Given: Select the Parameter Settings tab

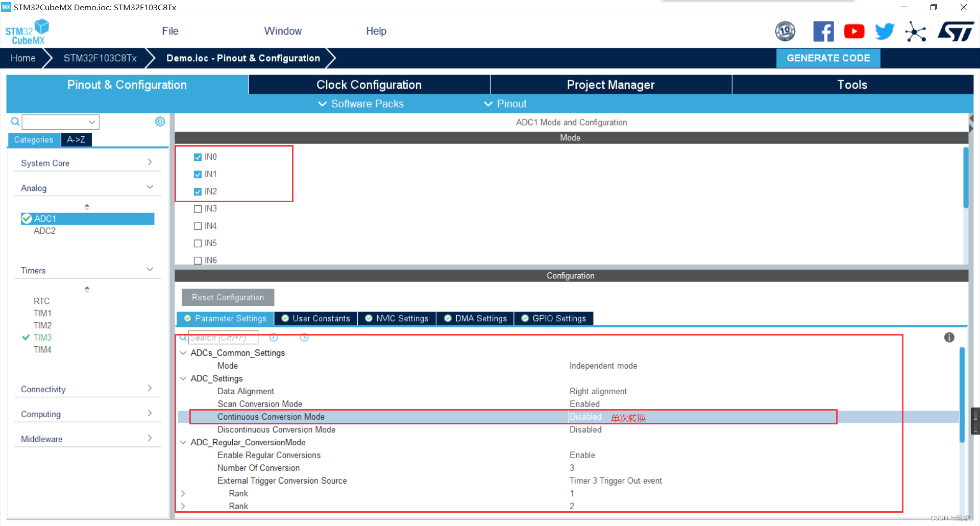Looking at the screenshot, I should coord(225,319).
